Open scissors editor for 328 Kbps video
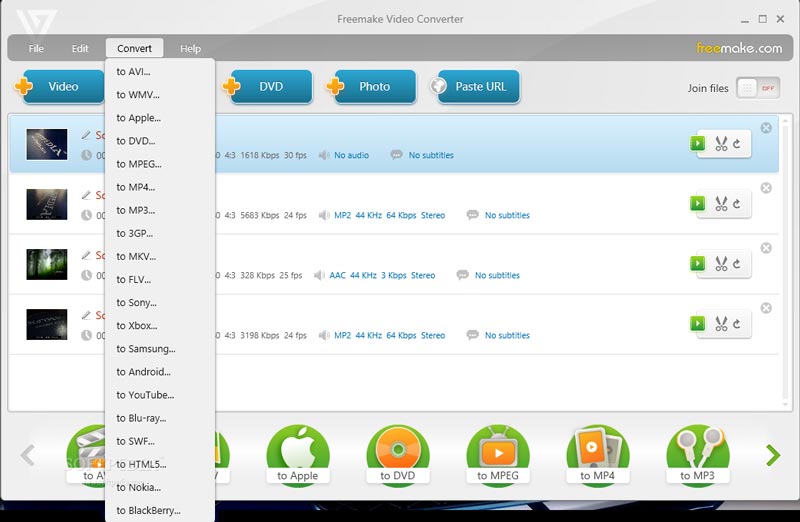This screenshot has height=522, width=800. pos(721,264)
